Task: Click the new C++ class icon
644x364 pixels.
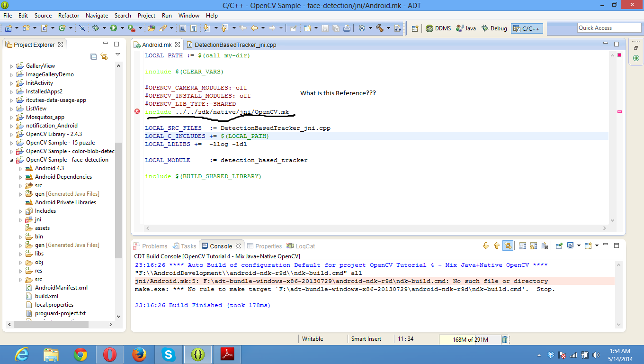Action: coord(62,28)
